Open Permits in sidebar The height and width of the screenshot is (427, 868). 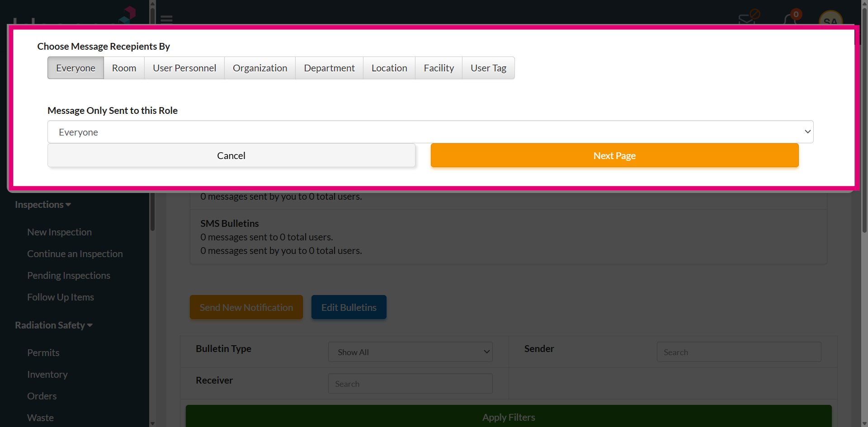point(43,353)
